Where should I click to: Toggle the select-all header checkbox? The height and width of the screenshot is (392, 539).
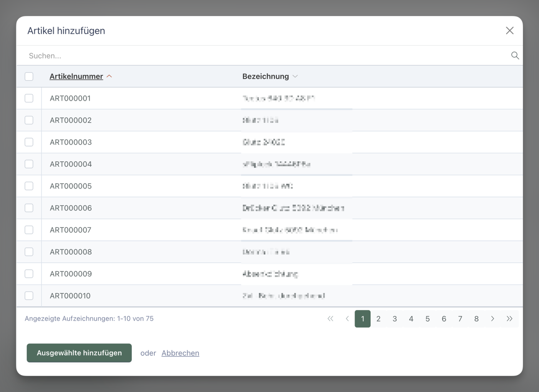[x=29, y=76]
